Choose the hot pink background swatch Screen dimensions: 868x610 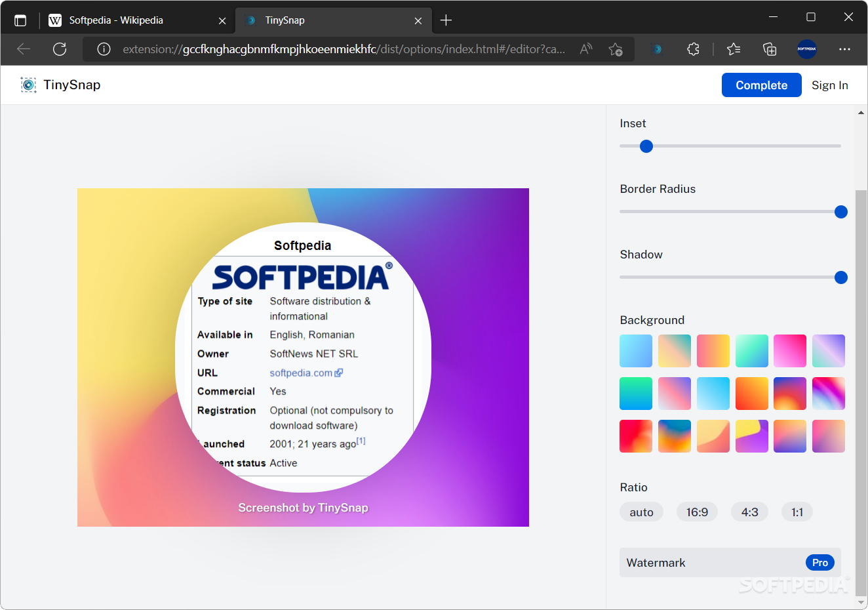(790, 351)
